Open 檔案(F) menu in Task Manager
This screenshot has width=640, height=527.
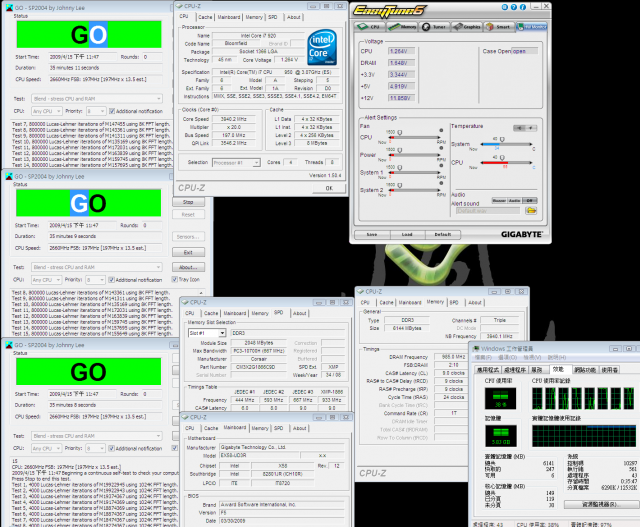point(483,358)
